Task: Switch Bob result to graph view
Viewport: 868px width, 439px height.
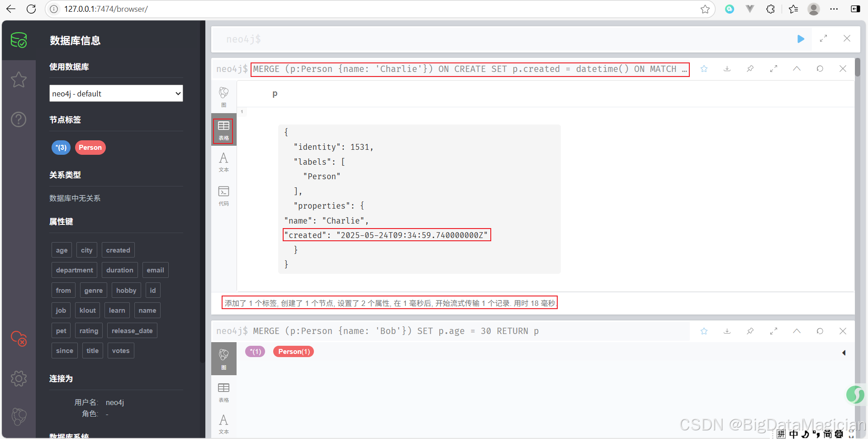Action: click(224, 359)
